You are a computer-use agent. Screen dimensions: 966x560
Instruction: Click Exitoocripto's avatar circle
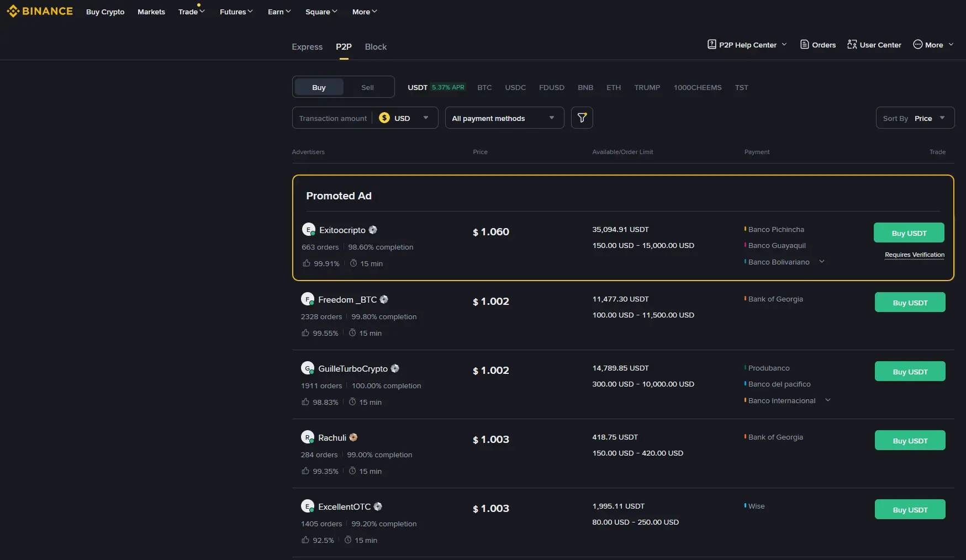pyautogui.click(x=308, y=229)
